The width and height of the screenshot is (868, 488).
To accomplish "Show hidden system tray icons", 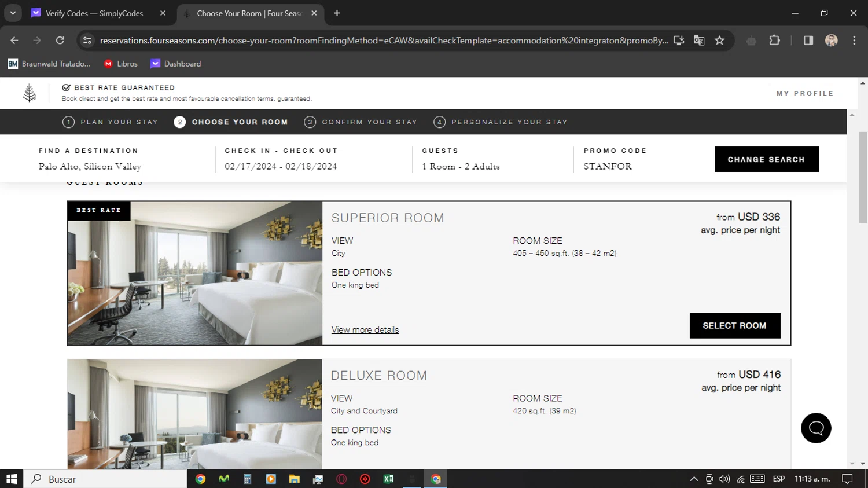I will pyautogui.click(x=694, y=479).
